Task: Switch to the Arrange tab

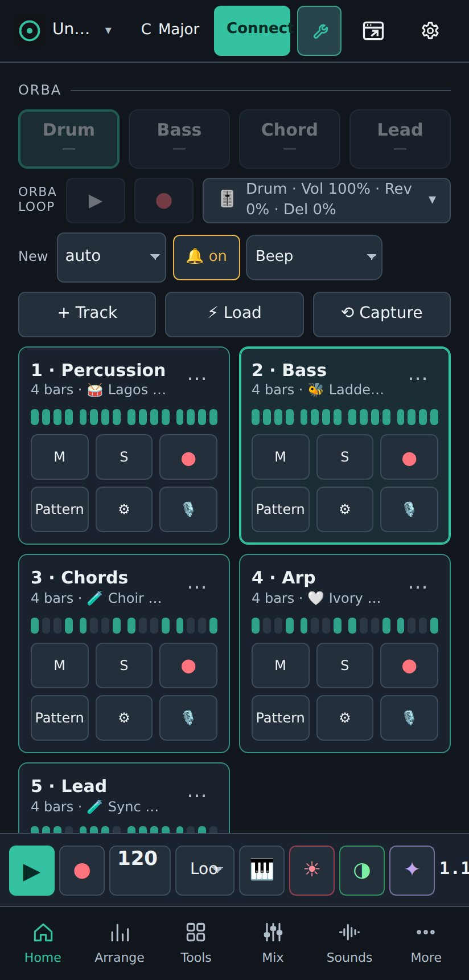Action: coord(120,943)
